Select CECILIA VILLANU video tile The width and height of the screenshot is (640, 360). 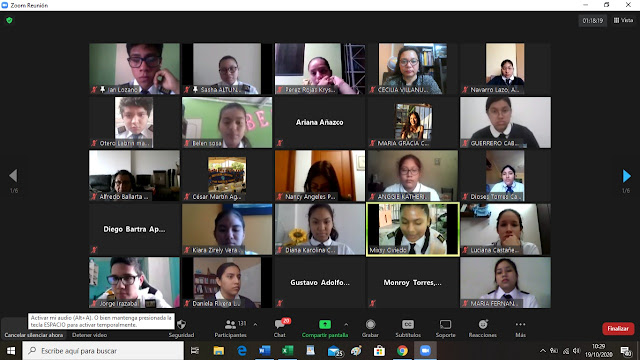pyautogui.click(x=413, y=69)
